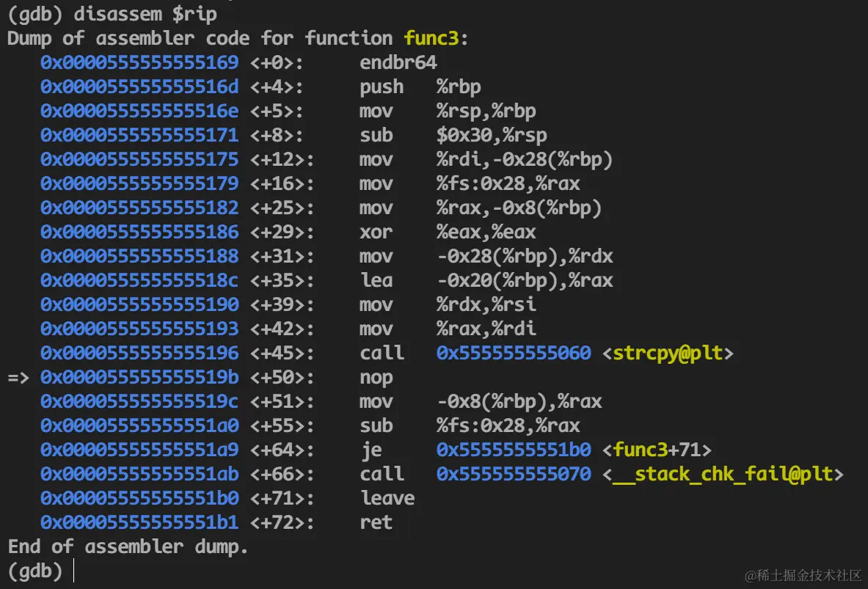The height and width of the screenshot is (589, 868).
Task: Click the leave instruction
Action: click(387, 498)
